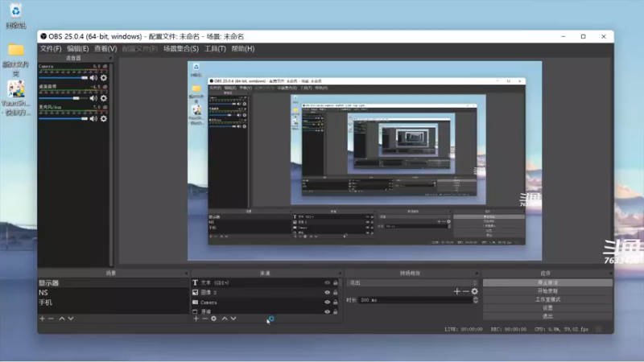Open the yellow folder on the desktop

15,60
